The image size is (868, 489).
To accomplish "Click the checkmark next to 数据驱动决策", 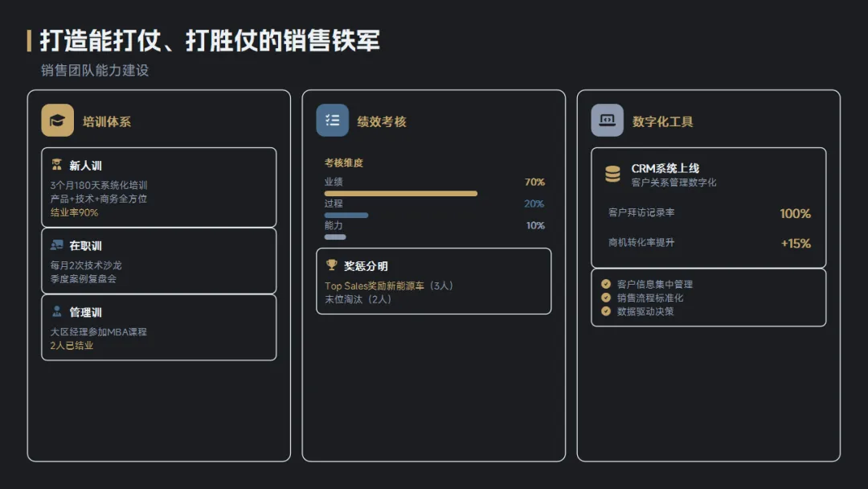I will (x=606, y=311).
